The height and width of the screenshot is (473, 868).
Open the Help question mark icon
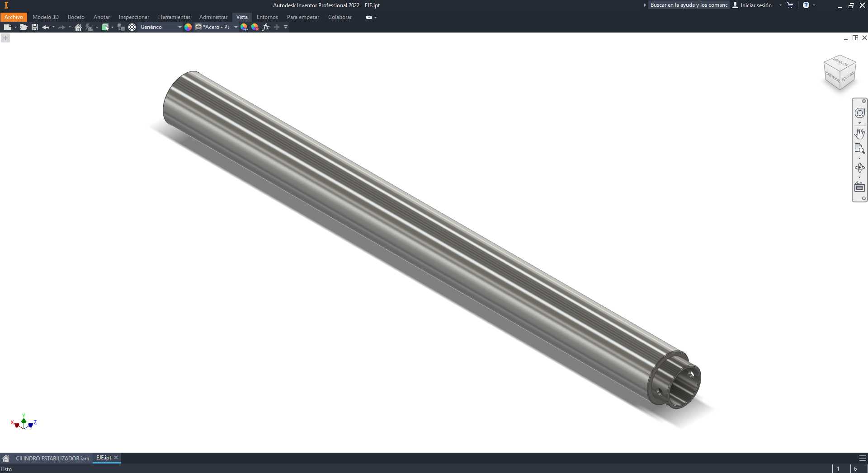click(806, 5)
